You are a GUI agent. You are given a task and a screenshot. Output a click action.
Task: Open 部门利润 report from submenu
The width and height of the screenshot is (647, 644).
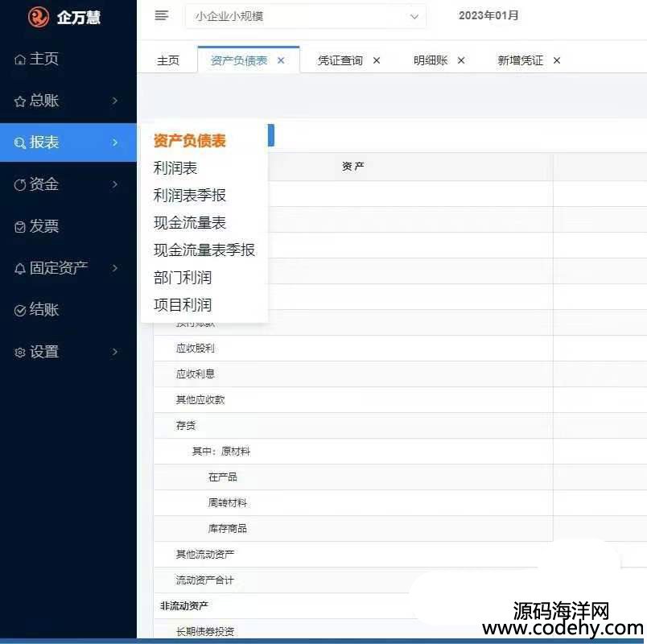pyautogui.click(x=183, y=278)
